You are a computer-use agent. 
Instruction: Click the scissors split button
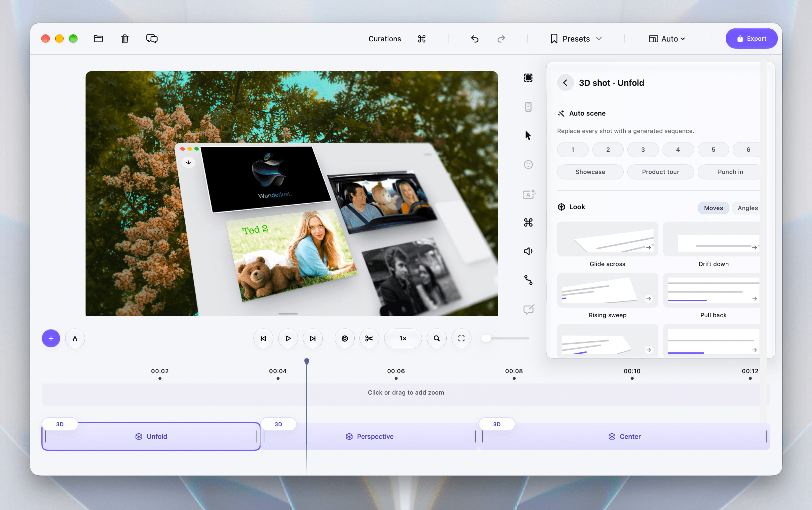coord(369,339)
